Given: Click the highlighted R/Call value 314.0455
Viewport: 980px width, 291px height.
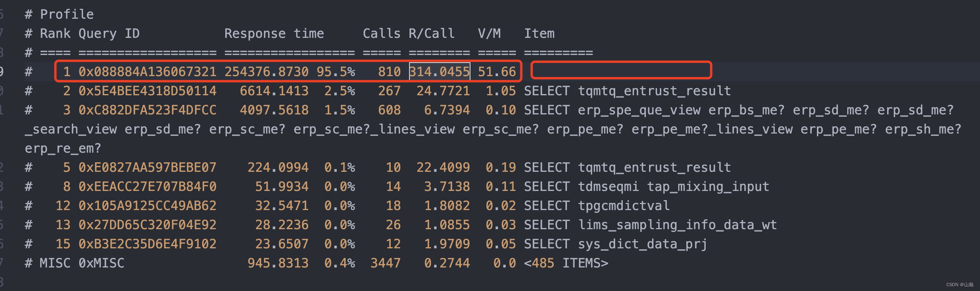Looking at the screenshot, I should [439, 72].
